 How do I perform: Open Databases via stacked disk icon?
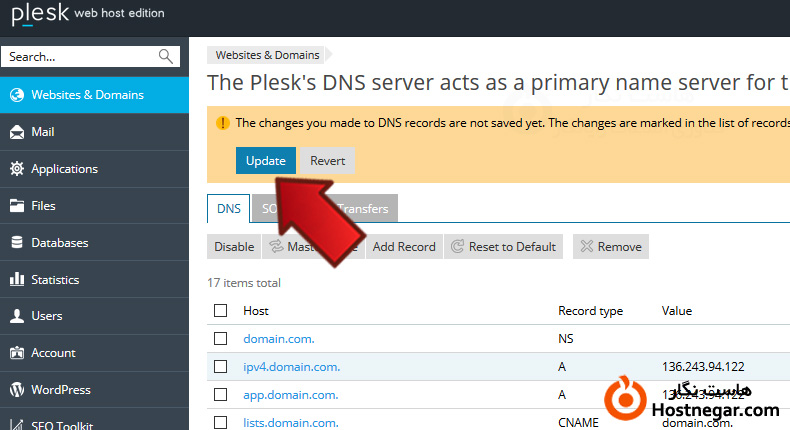(16, 243)
